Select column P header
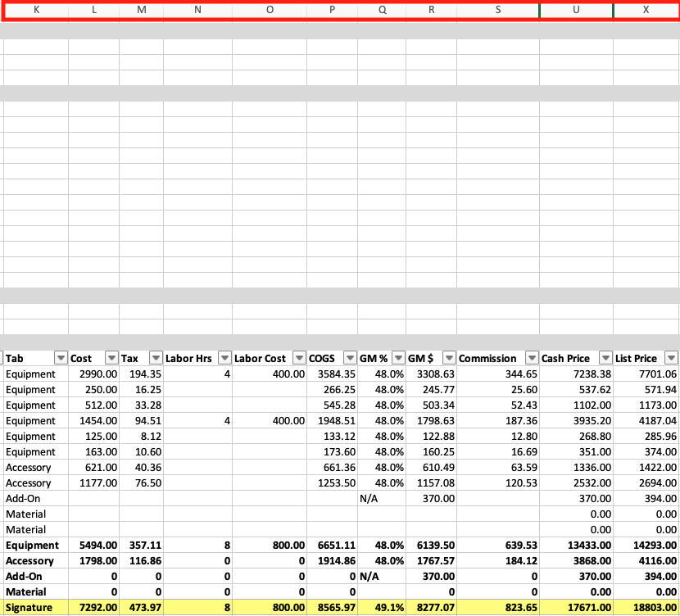Image resolution: width=680 pixels, height=616 pixels. coord(332,10)
